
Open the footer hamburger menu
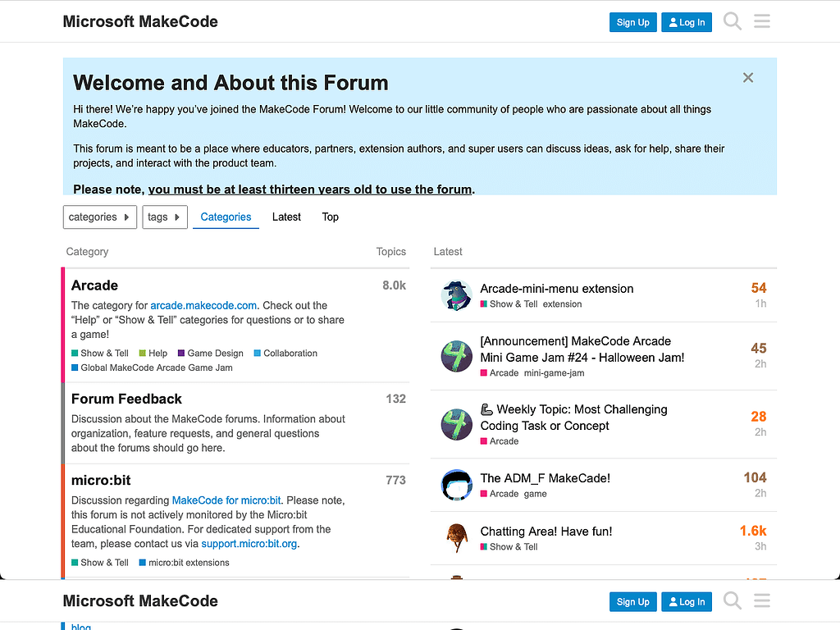[x=762, y=600]
